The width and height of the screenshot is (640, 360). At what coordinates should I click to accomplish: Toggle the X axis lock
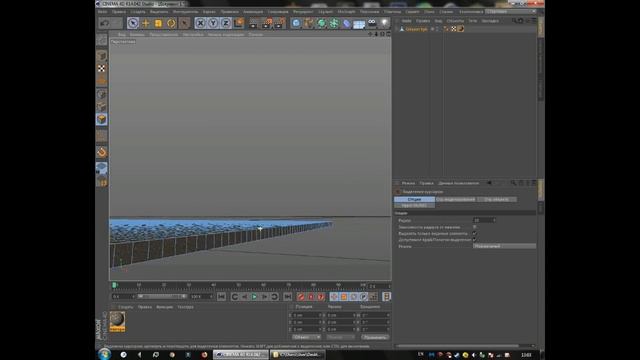pos(200,23)
